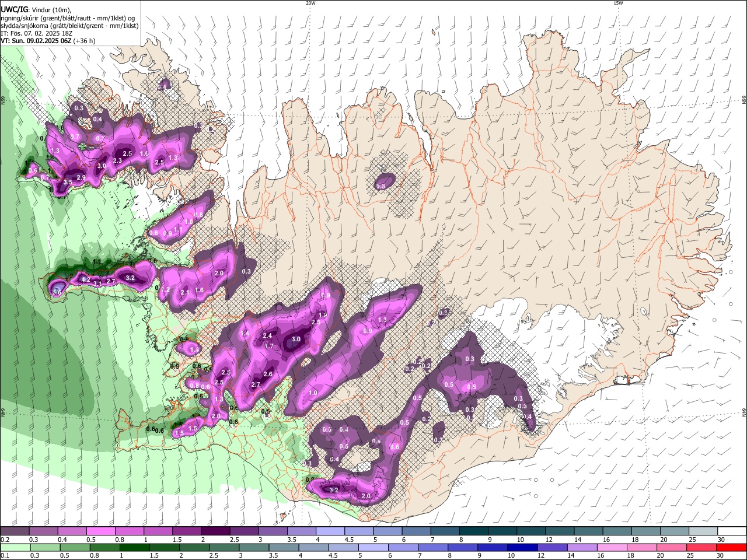Click the '4.2' value on Snæfellsnes
747x560 pixels.
coord(86,279)
